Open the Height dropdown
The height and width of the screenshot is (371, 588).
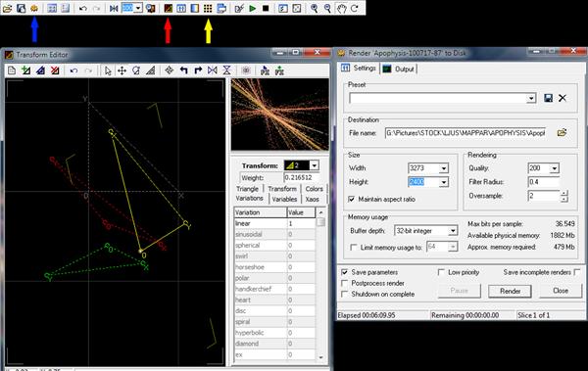[x=444, y=182]
